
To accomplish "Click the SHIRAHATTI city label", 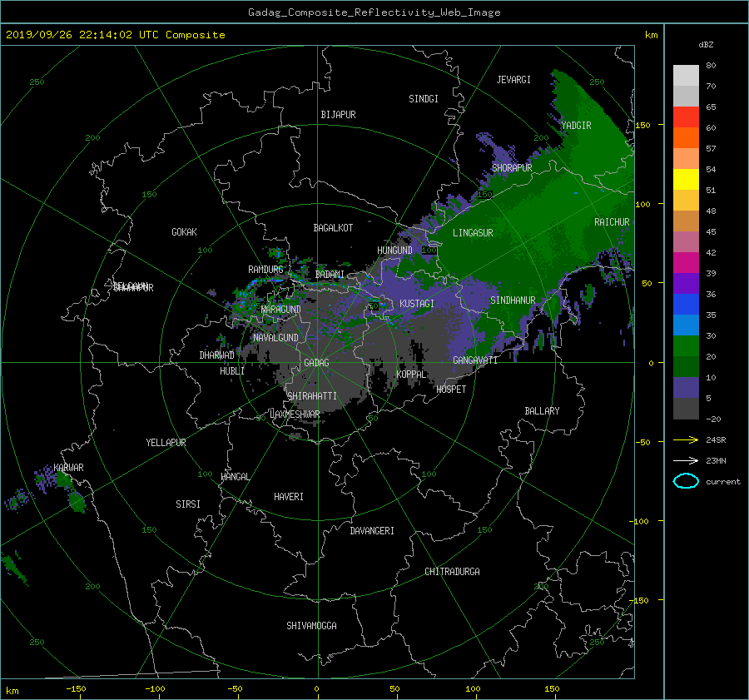I will click(312, 395).
